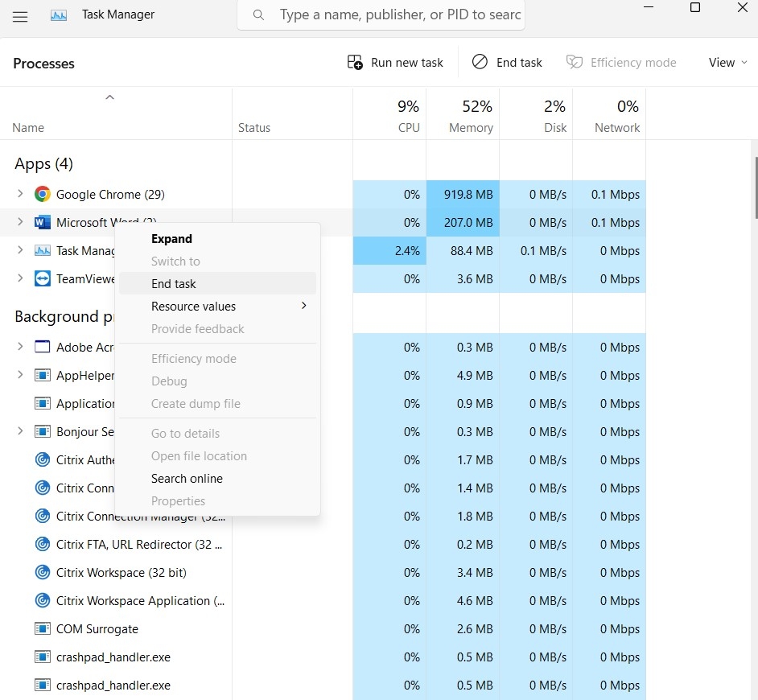
Task: Click the TeamViewer icon
Action: pyautogui.click(x=43, y=279)
